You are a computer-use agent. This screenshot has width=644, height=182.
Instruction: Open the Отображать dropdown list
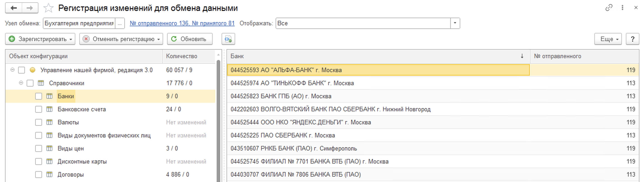pyautogui.click(x=455, y=23)
